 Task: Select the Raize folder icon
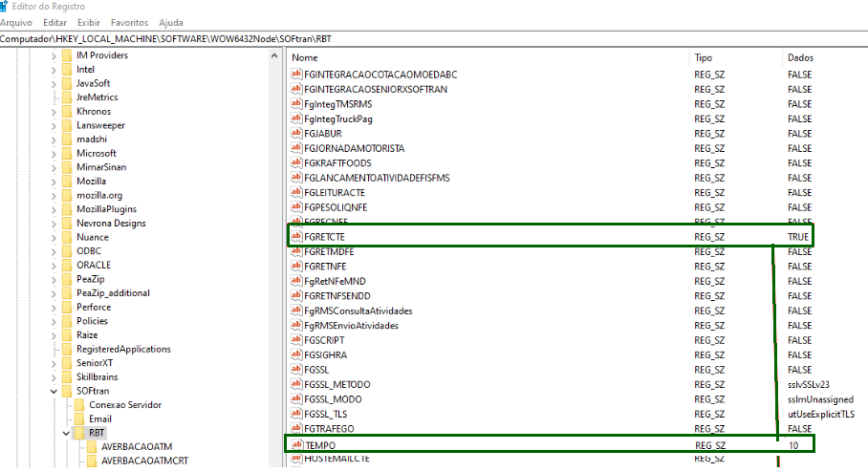tap(67, 334)
